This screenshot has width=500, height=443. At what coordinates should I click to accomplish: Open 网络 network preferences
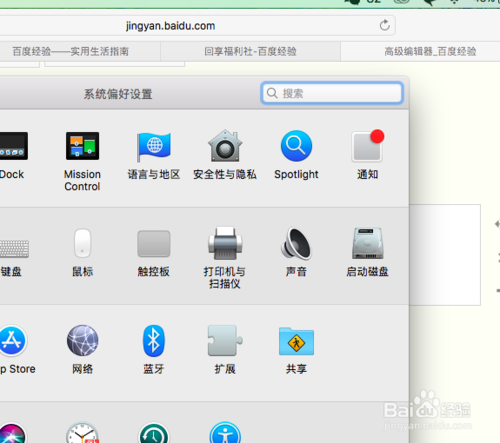(82, 341)
